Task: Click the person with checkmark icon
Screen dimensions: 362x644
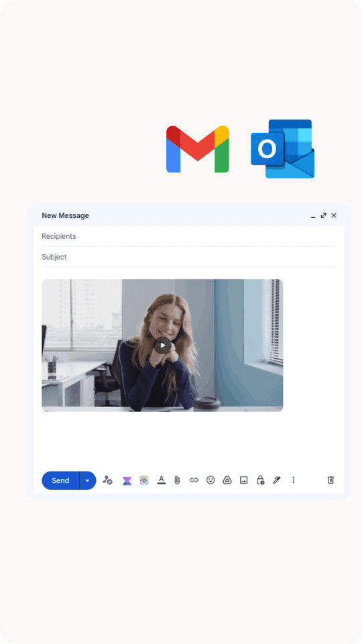Action: (x=107, y=480)
